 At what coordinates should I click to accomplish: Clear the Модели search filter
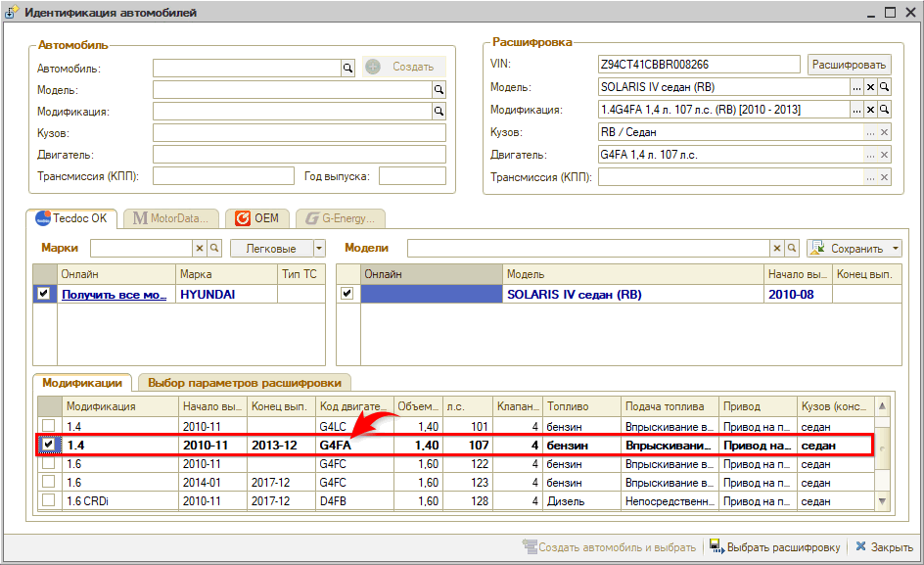coord(777,249)
